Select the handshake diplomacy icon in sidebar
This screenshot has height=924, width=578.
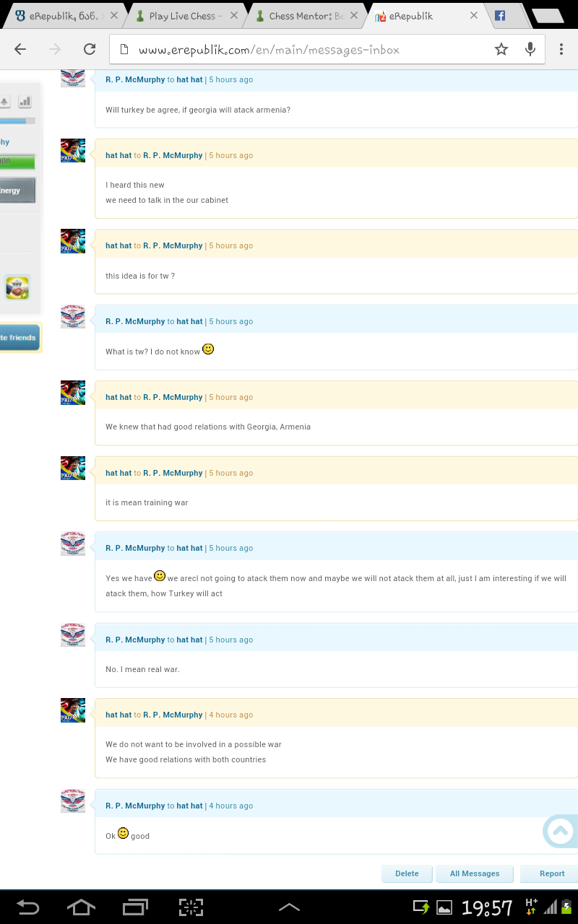[x=17, y=287]
